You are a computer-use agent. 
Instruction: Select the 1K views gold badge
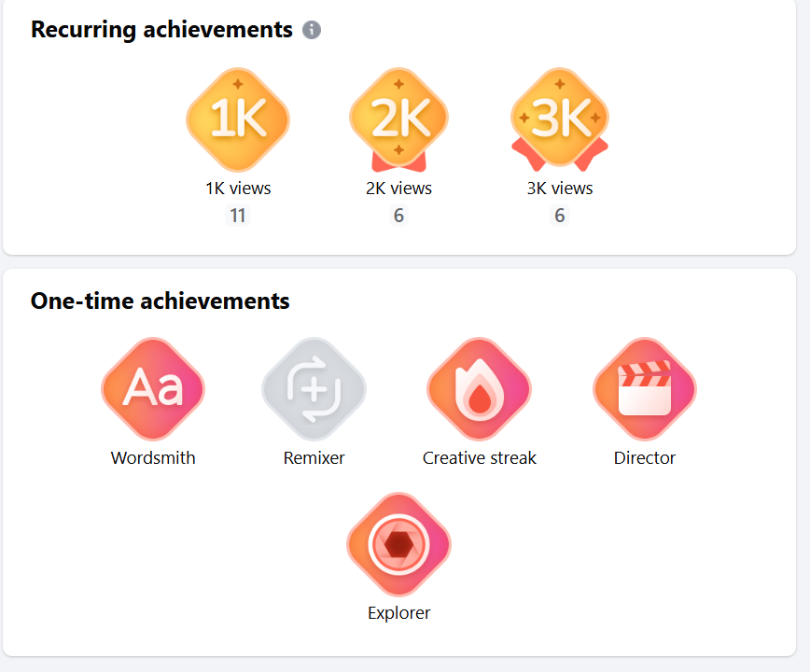pyautogui.click(x=238, y=119)
